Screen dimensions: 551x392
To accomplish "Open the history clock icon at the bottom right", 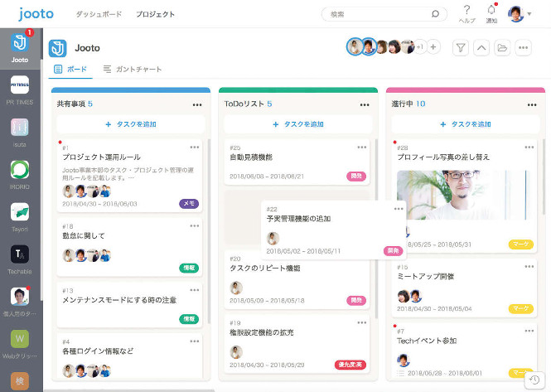I will tap(534, 380).
